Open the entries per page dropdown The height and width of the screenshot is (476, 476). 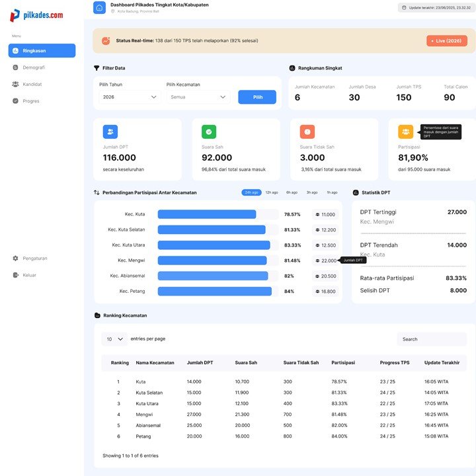point(114,339)
